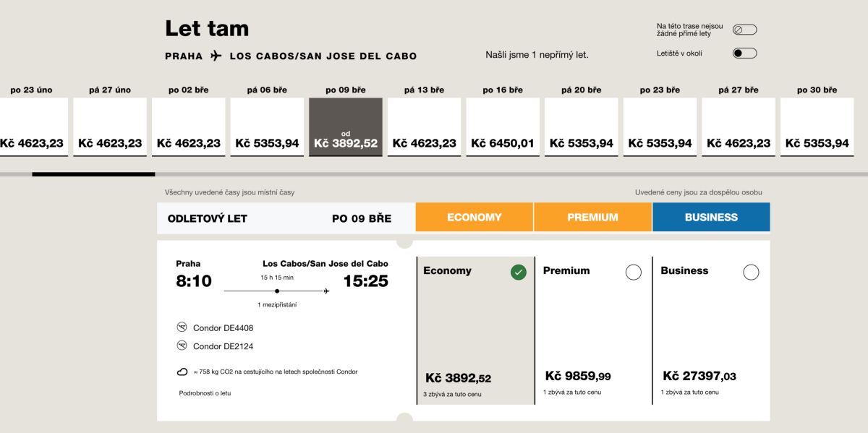868x433 pixels.
Task: Switch to the blue BUSINESS class tab
Action: tap(711, 218)
